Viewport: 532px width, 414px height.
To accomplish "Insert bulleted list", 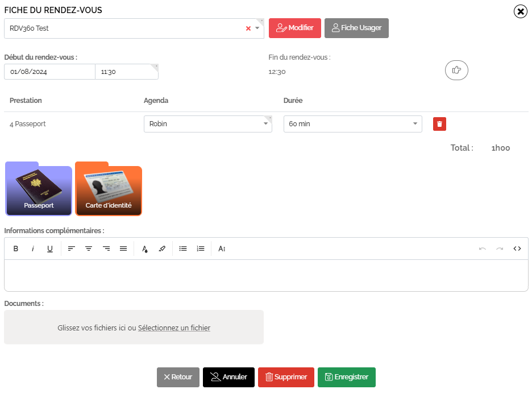I will click(183, 249).
